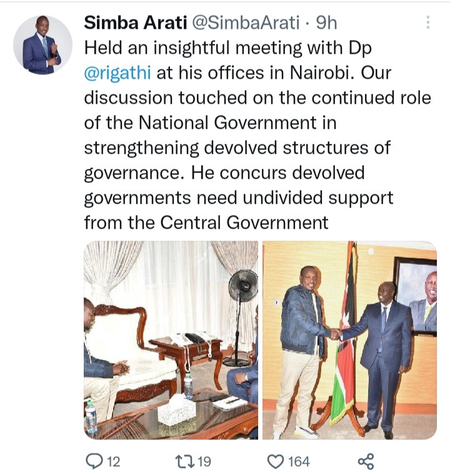
Task: Tap the standing fan in left photo
Action: click(241, 317)
